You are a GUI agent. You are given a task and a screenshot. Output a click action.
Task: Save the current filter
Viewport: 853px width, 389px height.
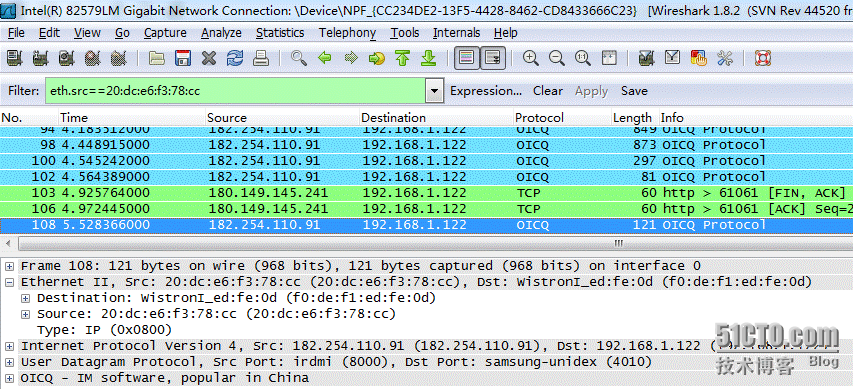634,91
